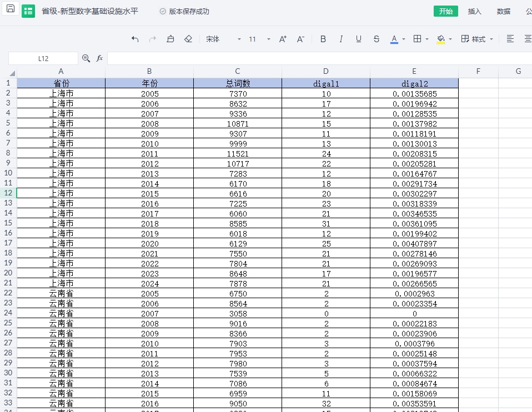
Task: Expand the borders dropdown arrow
Action: click(427, 39)
